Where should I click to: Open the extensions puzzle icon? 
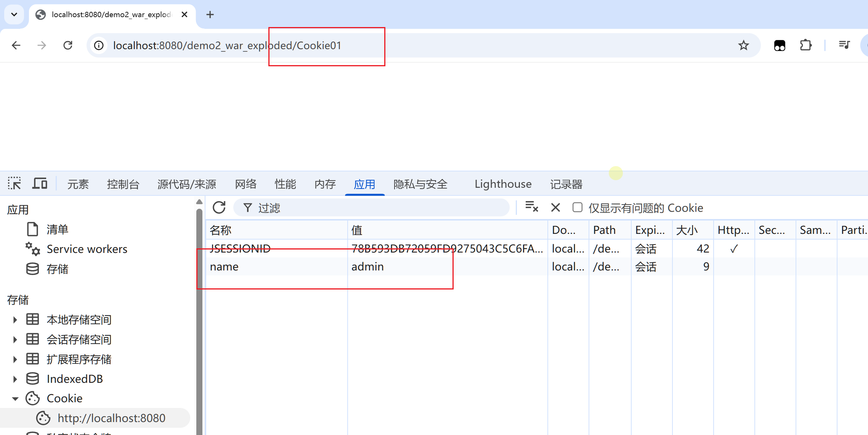(805, 46)
